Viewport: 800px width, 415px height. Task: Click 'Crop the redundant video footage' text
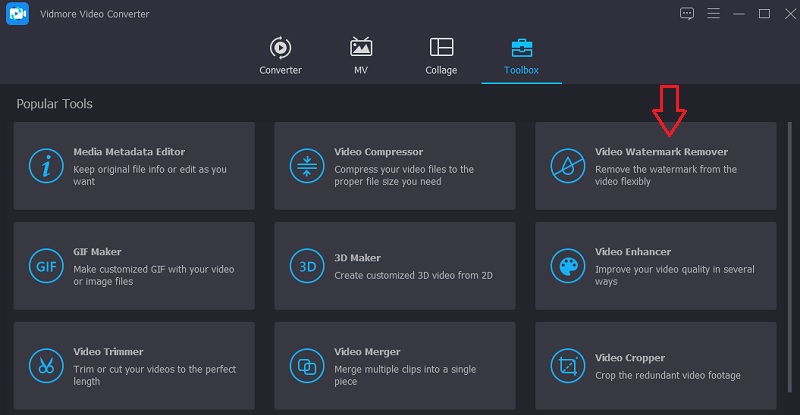(667, 375)
